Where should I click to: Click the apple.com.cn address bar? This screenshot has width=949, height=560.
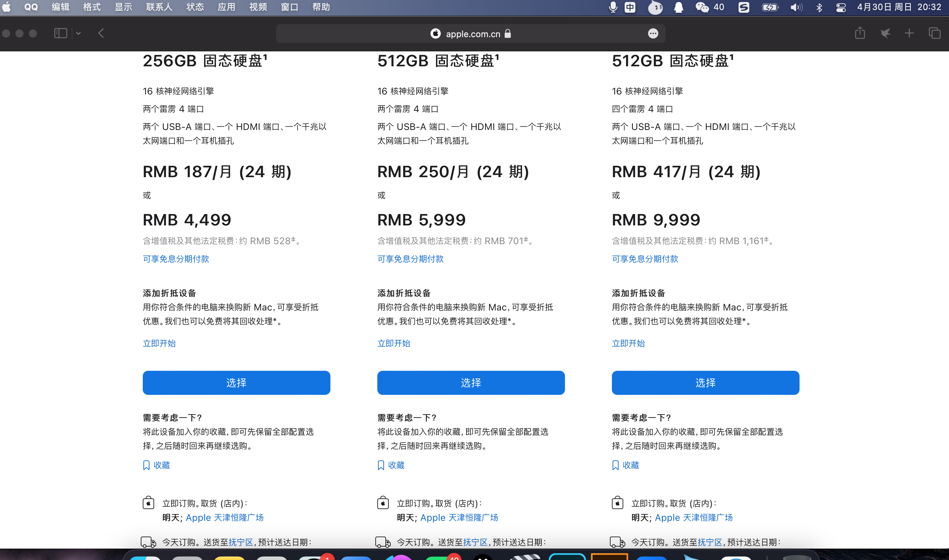coord(470,33)
